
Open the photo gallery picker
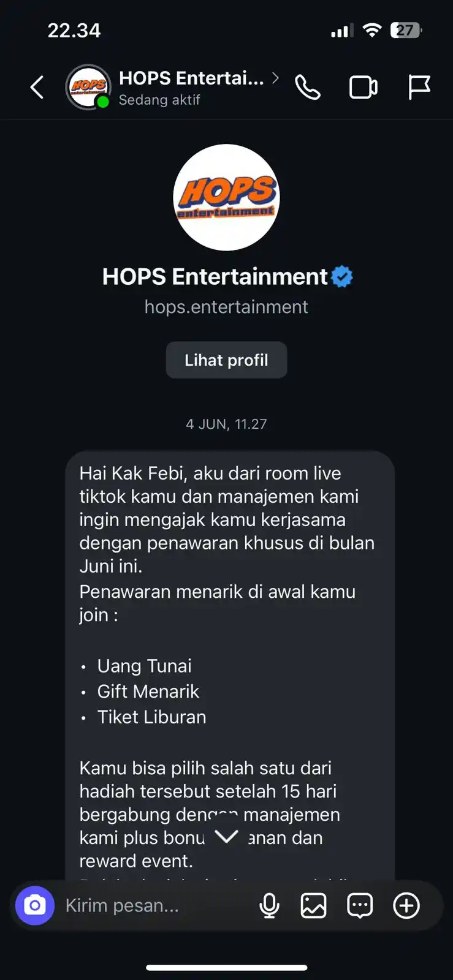coord(313,905)
